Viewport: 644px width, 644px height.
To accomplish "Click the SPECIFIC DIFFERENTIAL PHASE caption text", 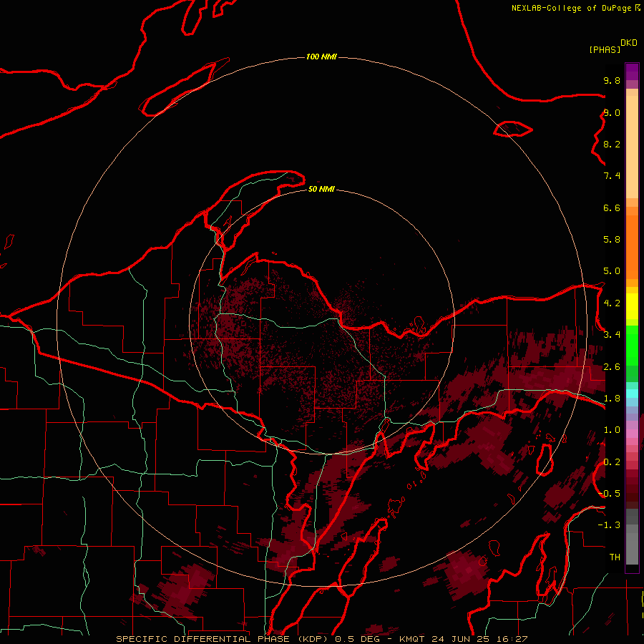I will 205,639.
